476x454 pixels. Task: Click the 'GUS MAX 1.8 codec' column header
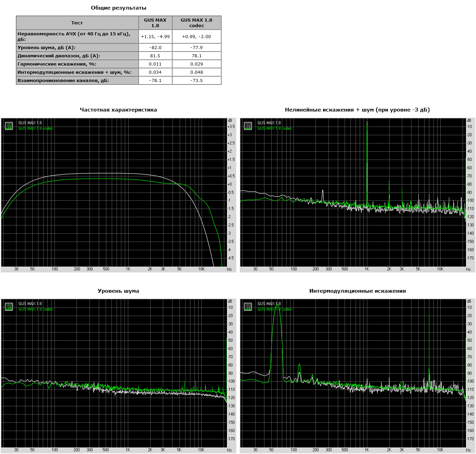197,23
